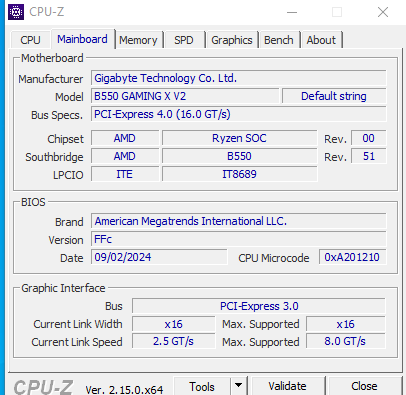The image size is (406, 395).
Task: Click the Ver. 2.15.0.x64 version text
Action: click(x=124, y=390)
